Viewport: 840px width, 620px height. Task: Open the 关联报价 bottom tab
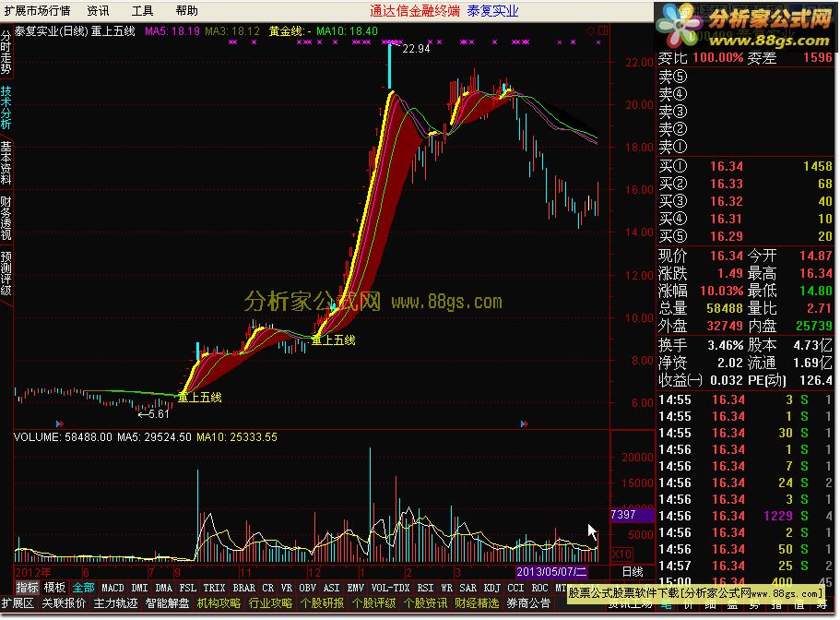[x=64, y=603]
